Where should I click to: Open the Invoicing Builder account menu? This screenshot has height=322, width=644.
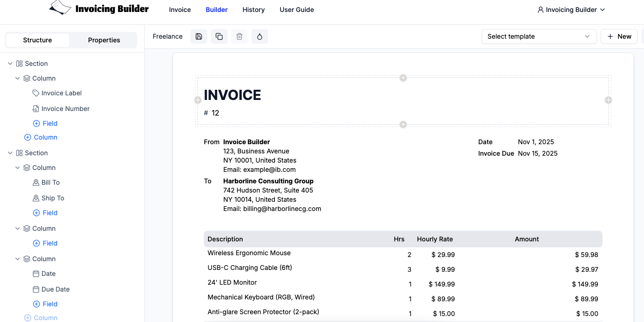[571, 10]
